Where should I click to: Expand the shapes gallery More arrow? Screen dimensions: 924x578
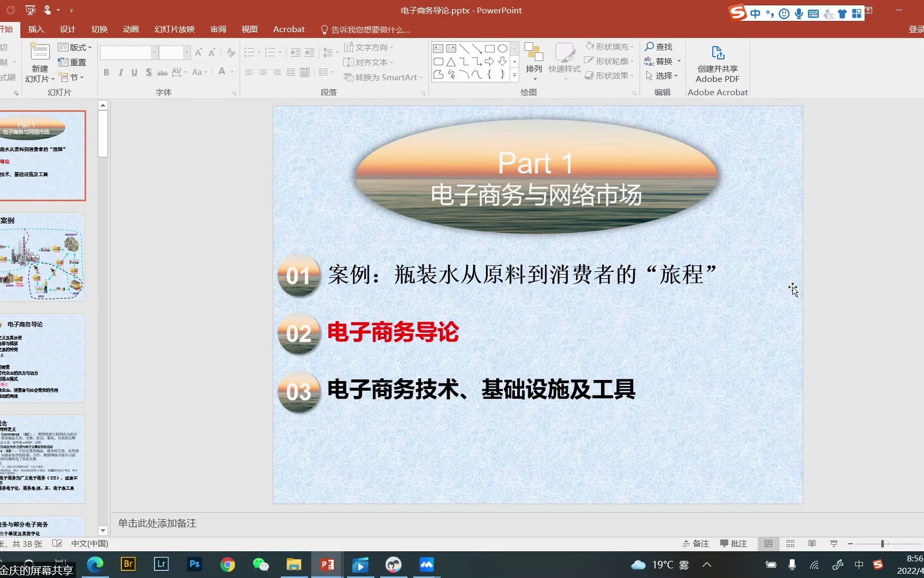(x=514, y=75)
